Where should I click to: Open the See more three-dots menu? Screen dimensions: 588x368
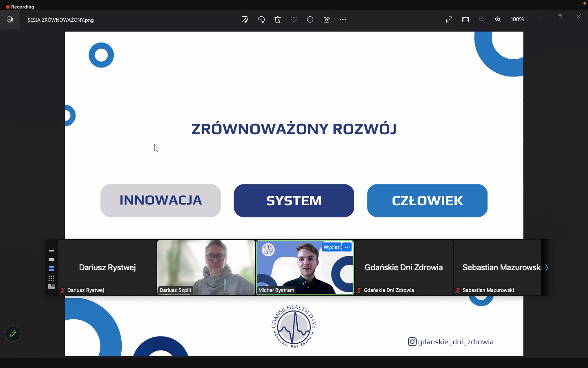coord(343,20)
